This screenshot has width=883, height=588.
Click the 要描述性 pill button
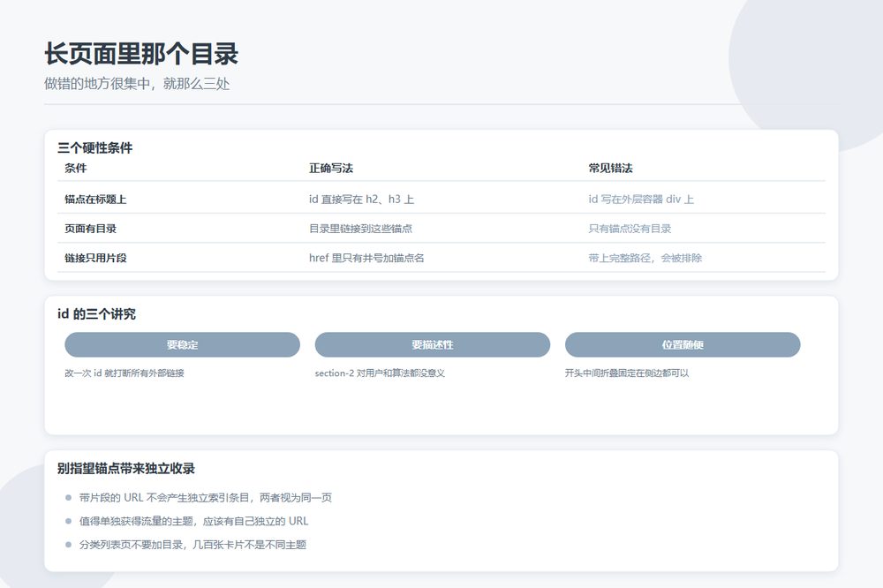pyautogui.click(x=432, y=344)
